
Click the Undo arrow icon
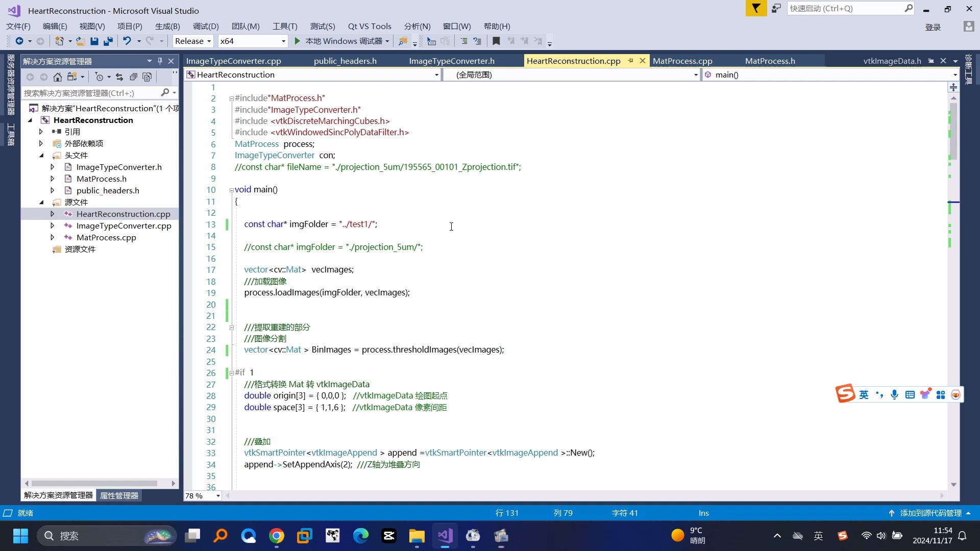[x=127, y=41]
